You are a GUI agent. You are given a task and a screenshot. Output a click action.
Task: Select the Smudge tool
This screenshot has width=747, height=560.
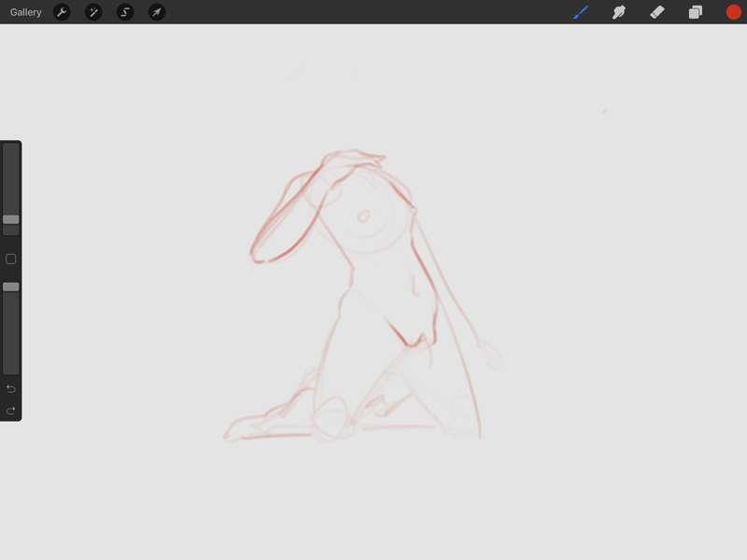point(619,12)
